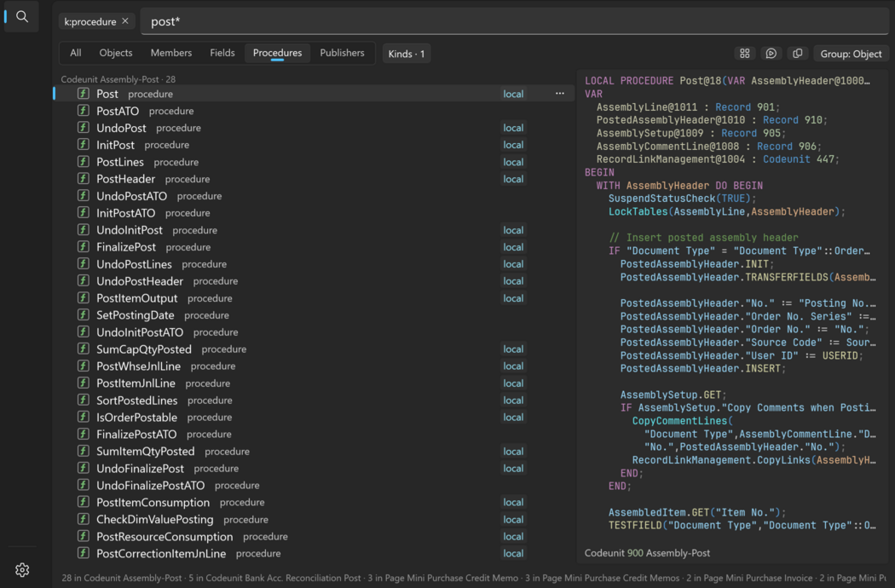Screen dimensions: 895x588
Task: Click the procedure icon next to InitPost
Action: point(84,144)
